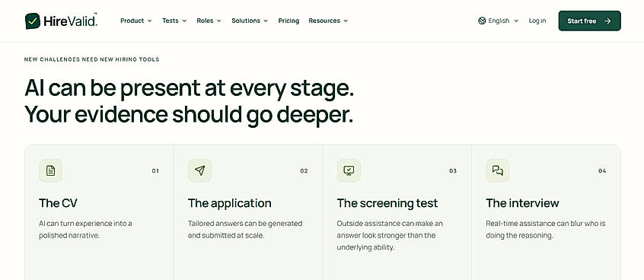
Task: Click the paper plane application icon
Action: (199, 170)
